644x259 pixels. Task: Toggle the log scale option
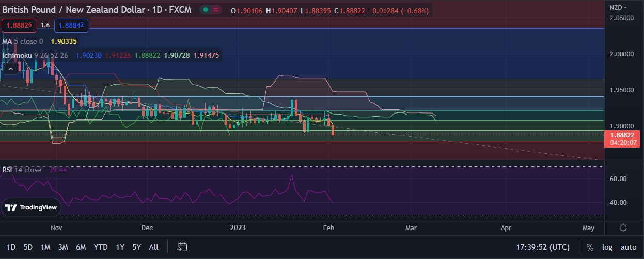(x=606, y=247)
